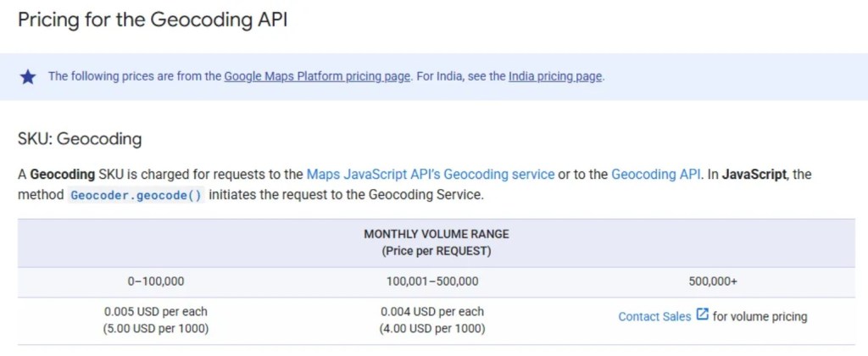Click the MONTHLY VOLUME RANGE table header
Viewport: 868px width, 356px height.
(x=437, y=234)
